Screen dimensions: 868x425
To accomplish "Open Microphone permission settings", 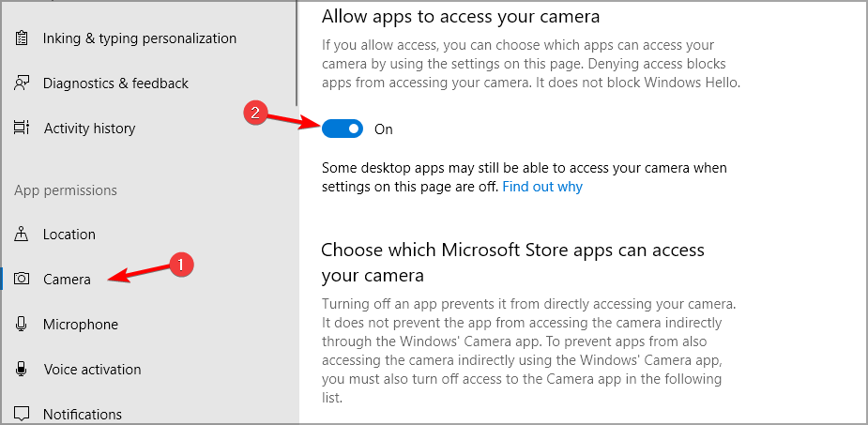I will (81, 325).
